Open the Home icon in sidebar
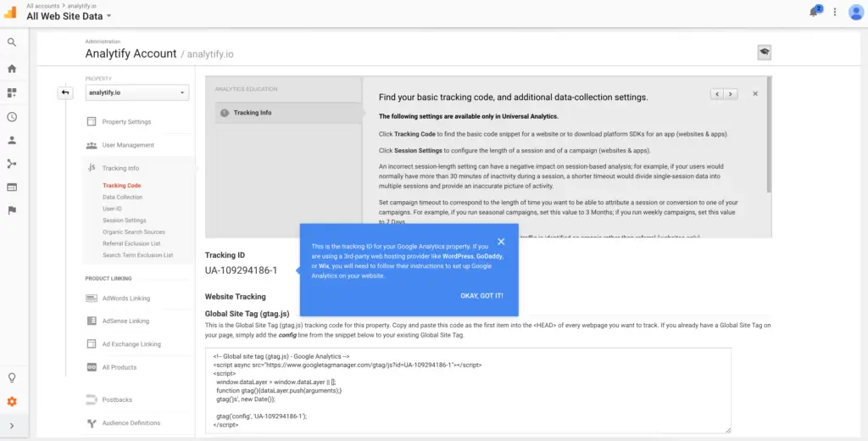This screenshot has width=868, height=441. click(12, 69)
